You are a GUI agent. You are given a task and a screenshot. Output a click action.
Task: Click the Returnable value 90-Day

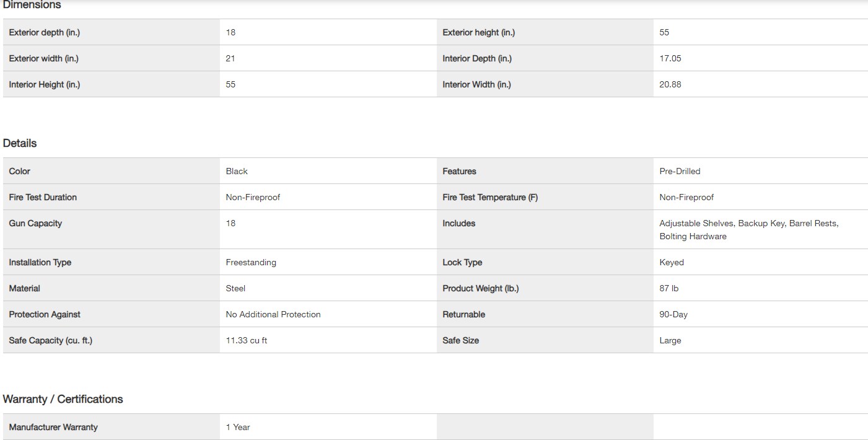[x=673, y=314]
